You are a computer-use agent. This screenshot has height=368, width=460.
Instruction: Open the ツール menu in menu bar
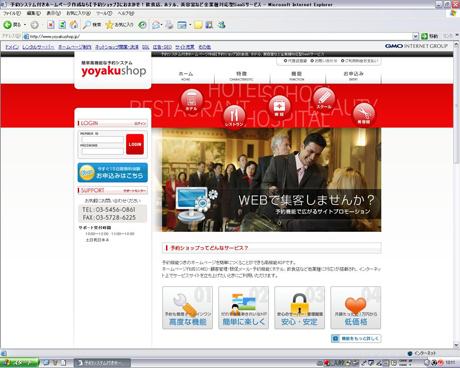(x=104, y=13)
